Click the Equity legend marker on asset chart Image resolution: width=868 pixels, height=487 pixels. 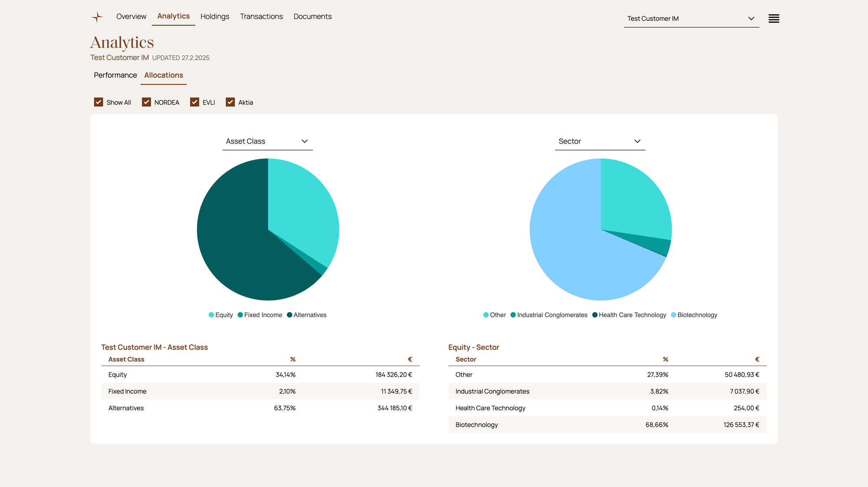(211, 315)
